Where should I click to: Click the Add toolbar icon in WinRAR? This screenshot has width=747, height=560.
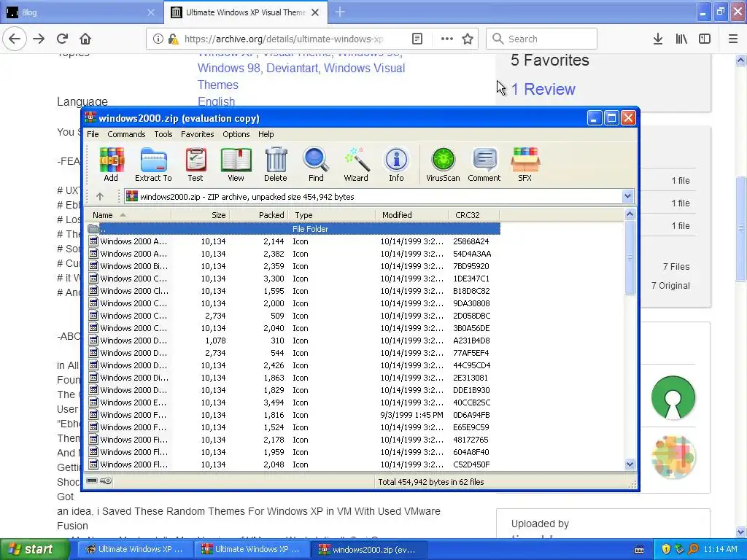click(x=111, y=164)
